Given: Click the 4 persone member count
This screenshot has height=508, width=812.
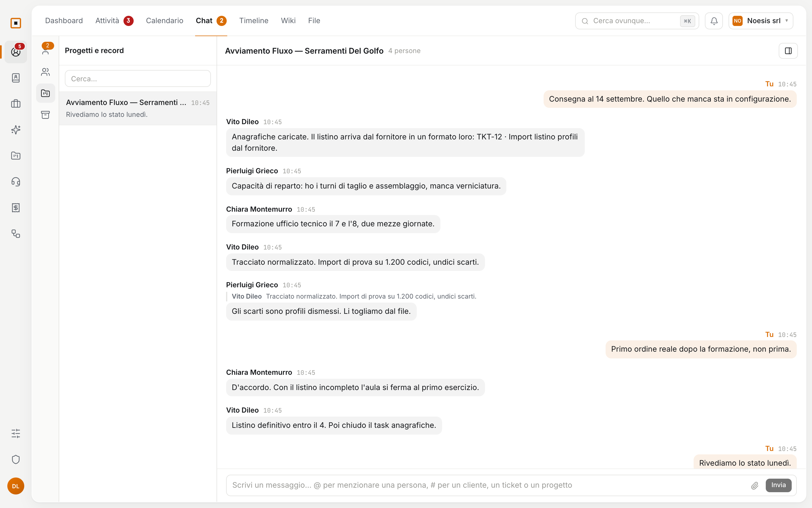Looking at the screenshot, I should pyautogui.click(x=404, y=51).
